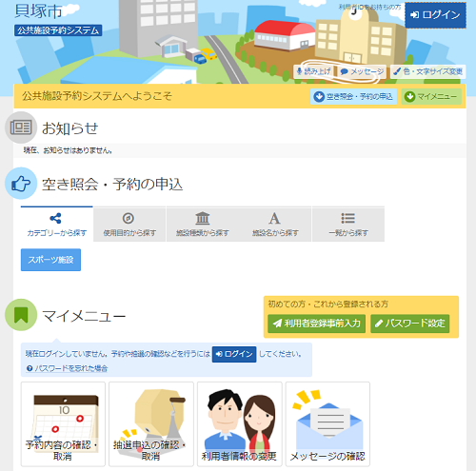Viewport: 476px width, 471px height.
Task: Click the inline ログイン button in マイメニュー notice
Action: point(234,354)
